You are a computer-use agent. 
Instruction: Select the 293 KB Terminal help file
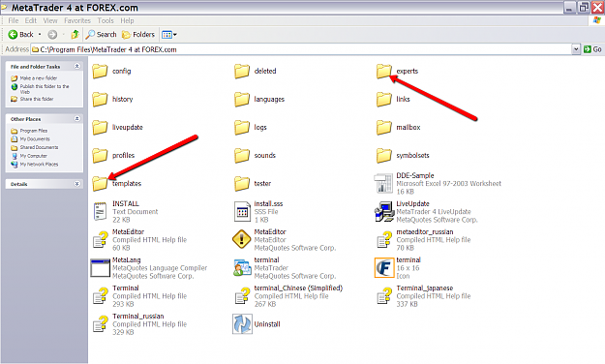[x=139, y=296]
